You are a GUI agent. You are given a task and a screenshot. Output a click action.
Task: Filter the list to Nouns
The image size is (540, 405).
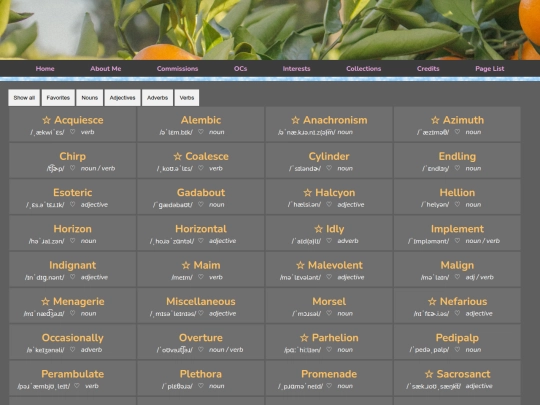click(x=90, y=98)
